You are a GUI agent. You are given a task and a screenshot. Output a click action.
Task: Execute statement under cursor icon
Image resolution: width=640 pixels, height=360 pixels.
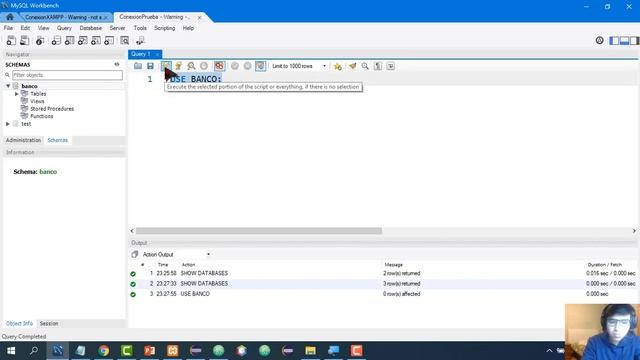(179, 66)
